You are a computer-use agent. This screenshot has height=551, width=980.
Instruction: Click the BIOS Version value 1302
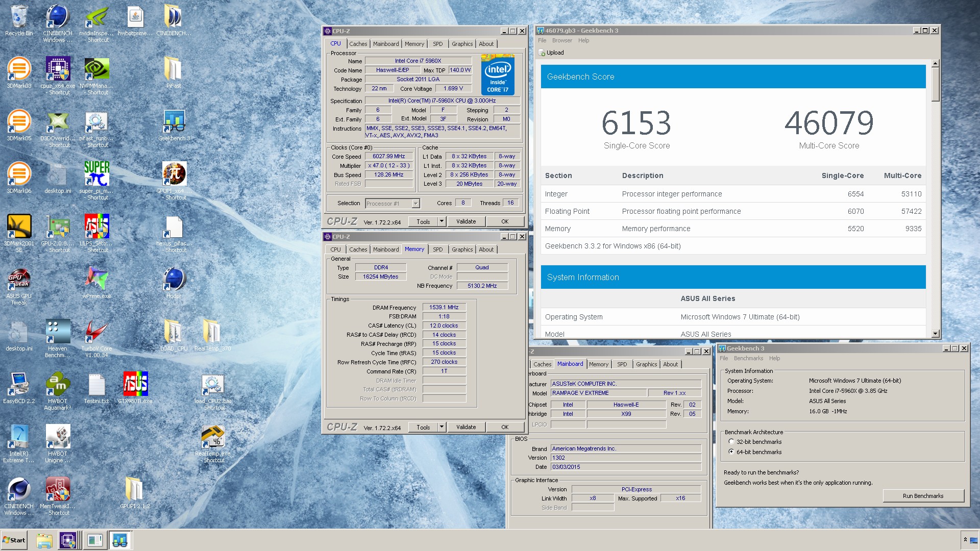[626, 458]
